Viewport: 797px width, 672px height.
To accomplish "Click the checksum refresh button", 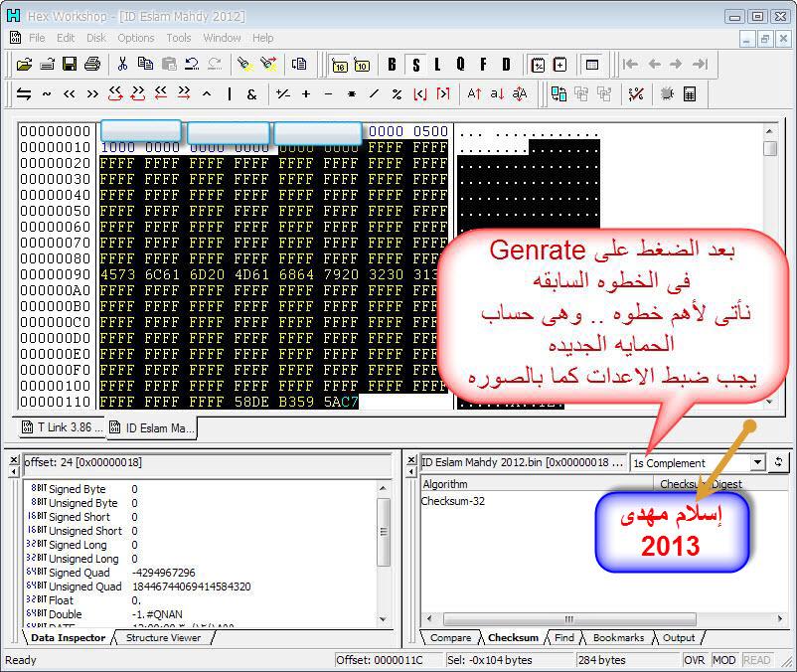I will [778, 462].
